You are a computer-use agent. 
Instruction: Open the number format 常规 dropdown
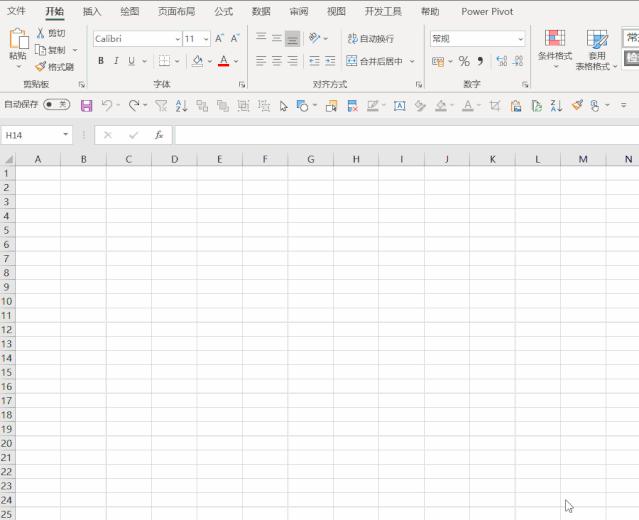coord(520,39)
